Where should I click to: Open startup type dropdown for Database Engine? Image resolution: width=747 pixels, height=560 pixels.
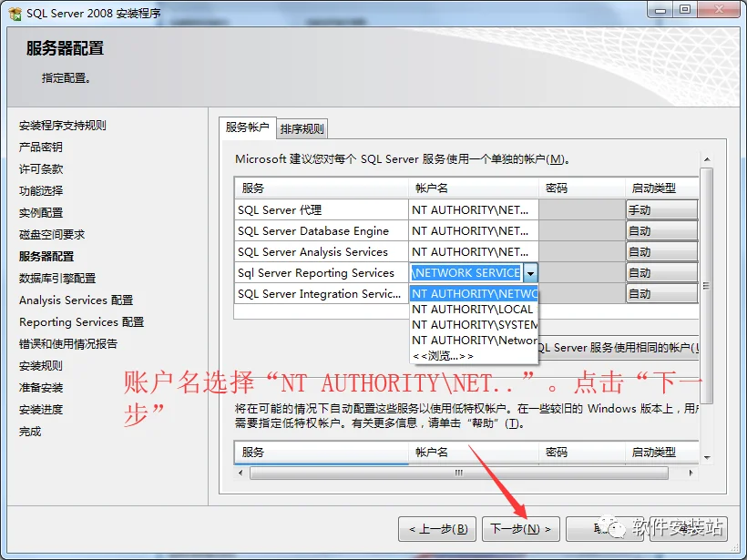[661, 231]
